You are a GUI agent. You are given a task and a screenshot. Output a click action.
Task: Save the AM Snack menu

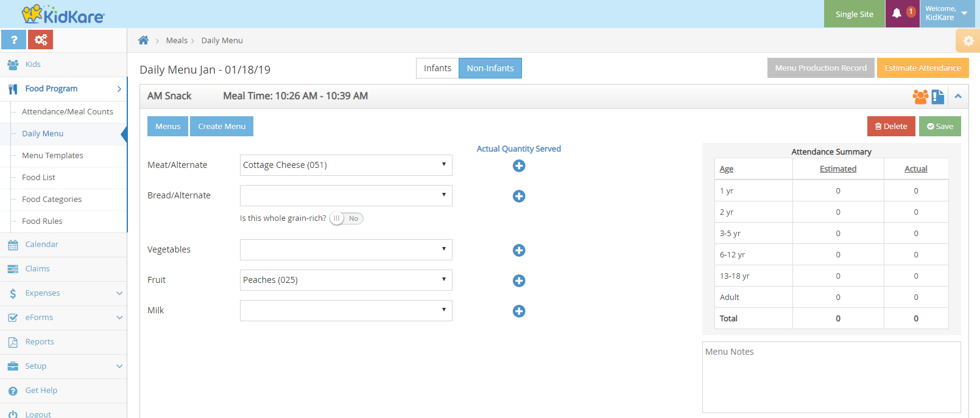(940, 126)
